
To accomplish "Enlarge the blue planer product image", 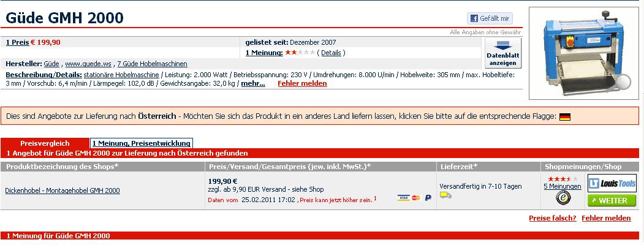I will (x=585, y=53).
